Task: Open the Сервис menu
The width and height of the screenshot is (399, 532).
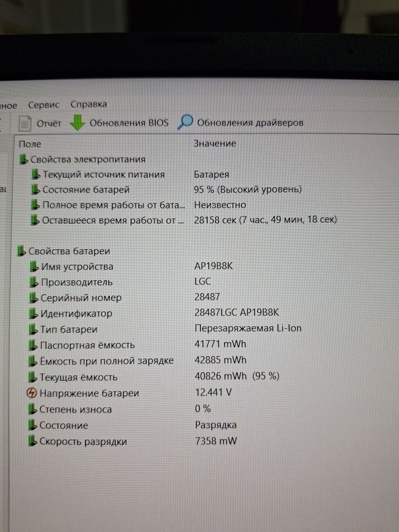Action: tap(43, 105)
